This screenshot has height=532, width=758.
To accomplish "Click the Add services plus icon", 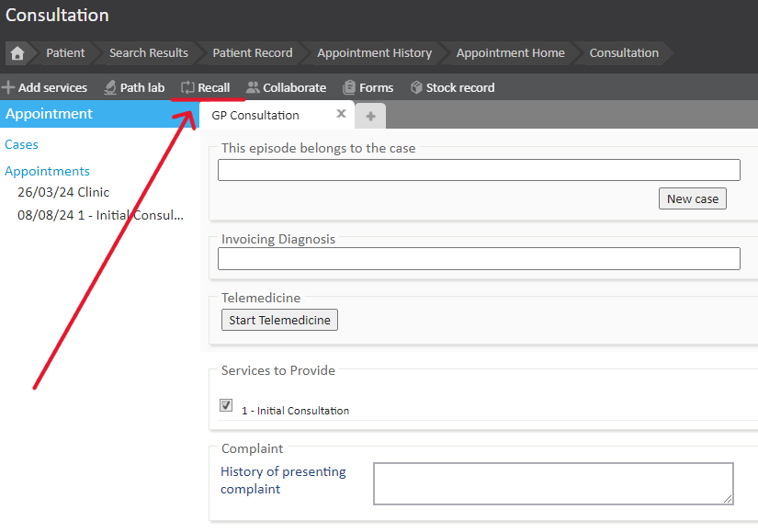I will tap(8, 88).
